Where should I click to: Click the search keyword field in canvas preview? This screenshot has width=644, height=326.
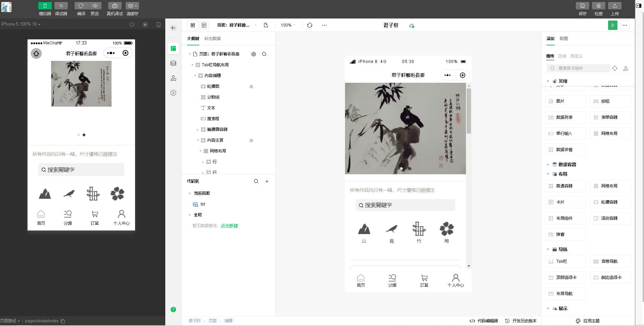click(x=405, y=205)
